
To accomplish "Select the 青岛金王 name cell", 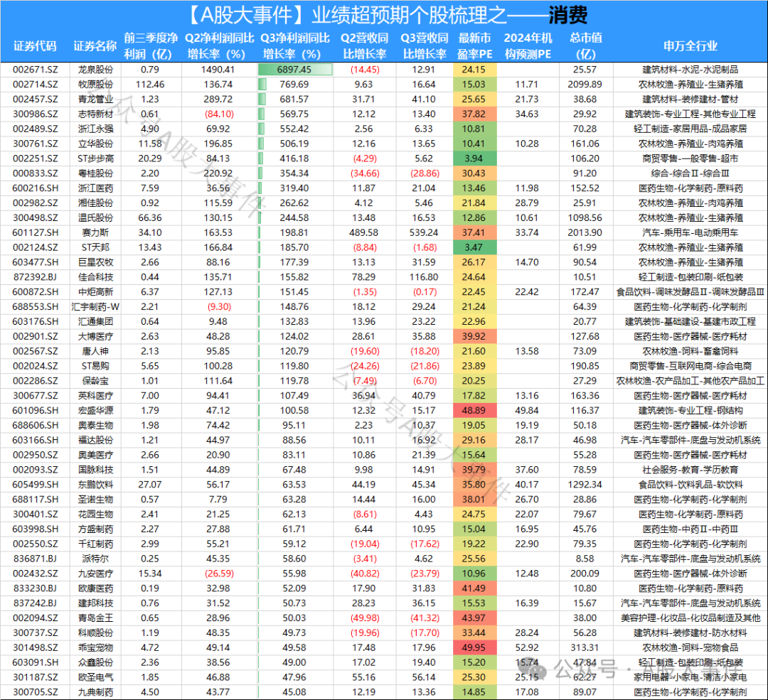I will pyautogui.click(x=95, y=618).
